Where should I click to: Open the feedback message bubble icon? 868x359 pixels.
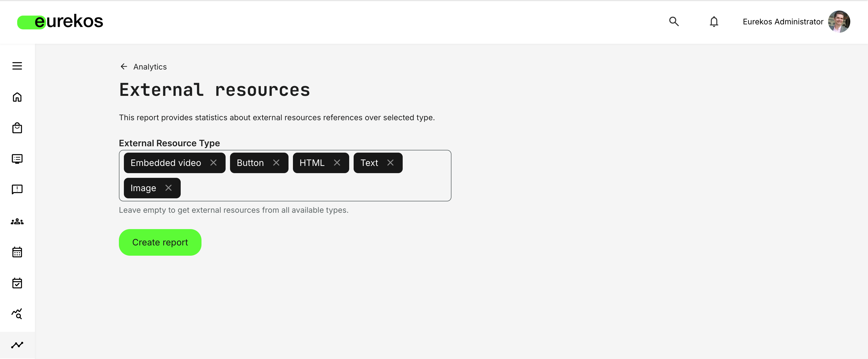click(17, 189)
